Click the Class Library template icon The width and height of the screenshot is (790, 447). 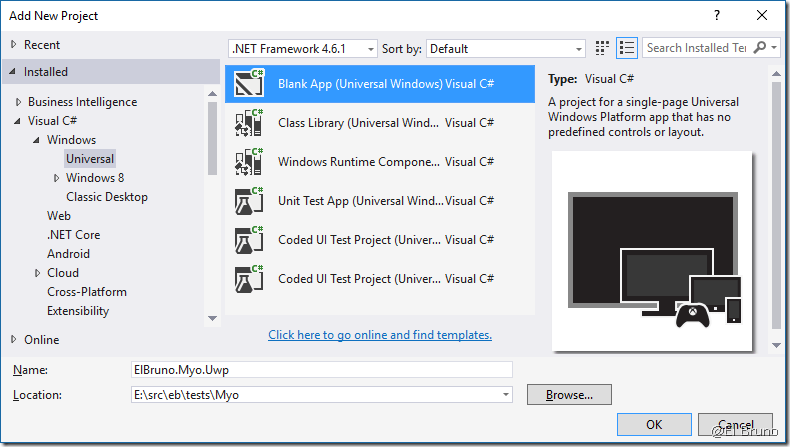tap(248, 123)
